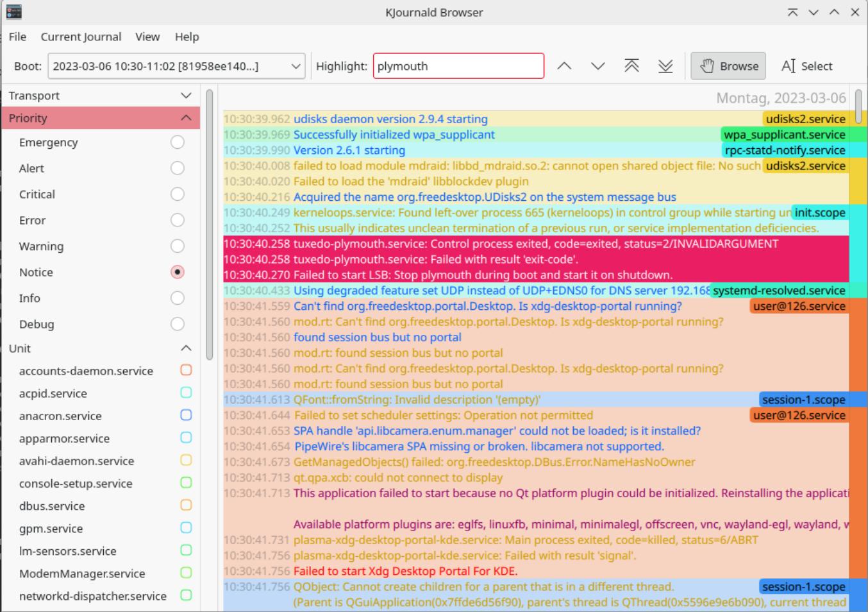Screen dimensions: 868x612
Task: Toggle networkd-dispatcher.service unit checkbox
Action: point(186,595)
